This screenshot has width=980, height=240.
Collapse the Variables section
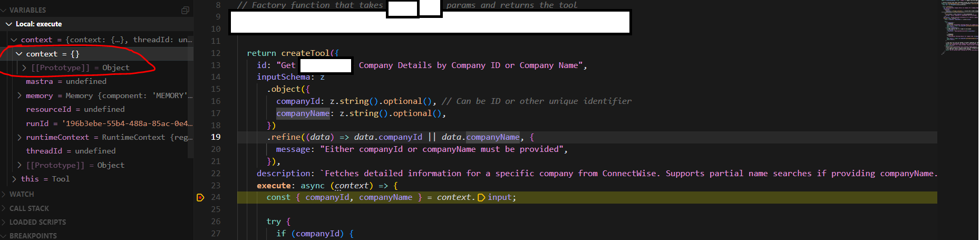pyautogui.click(x=4, y=10)
